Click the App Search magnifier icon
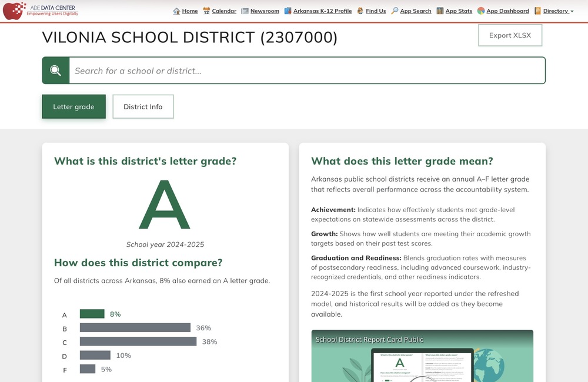The image size is (588, 382). pos(395,11)
